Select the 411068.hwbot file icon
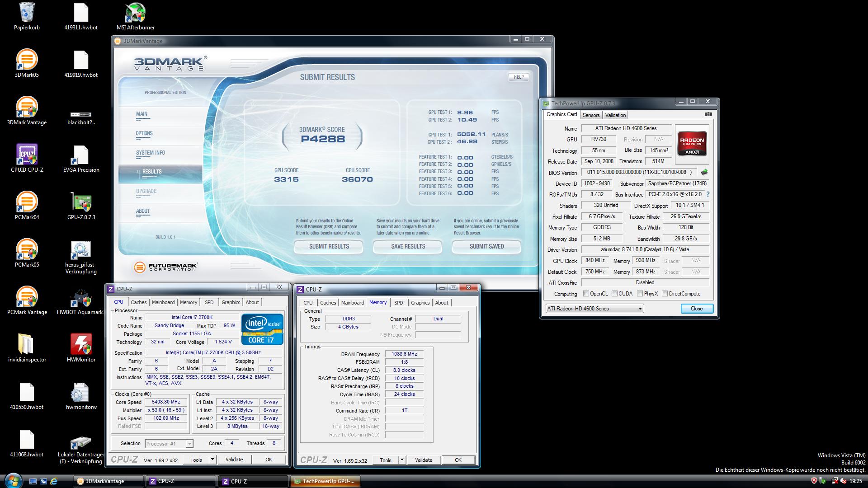 [27, 443]
